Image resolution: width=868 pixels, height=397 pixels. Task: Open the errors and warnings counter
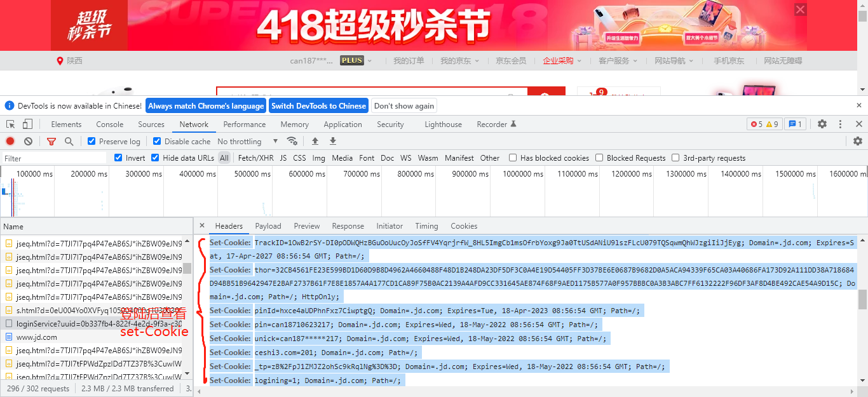click(x=764, y=124)
